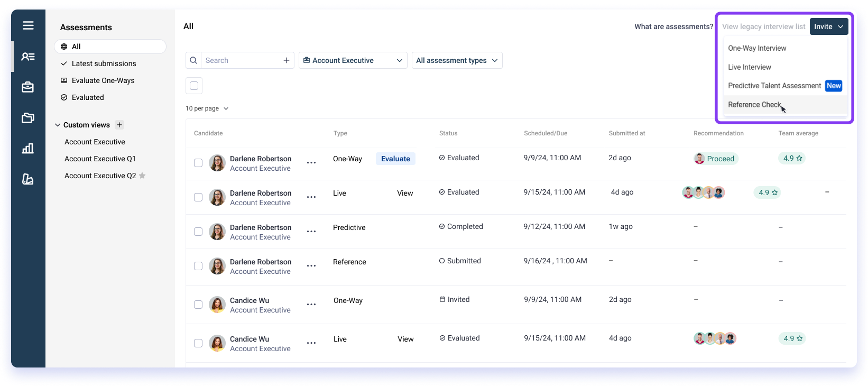Screen dimensions: 868x386
Task: Open the analytics bar chart sidebar icon
Action: [x=28, y=149]
